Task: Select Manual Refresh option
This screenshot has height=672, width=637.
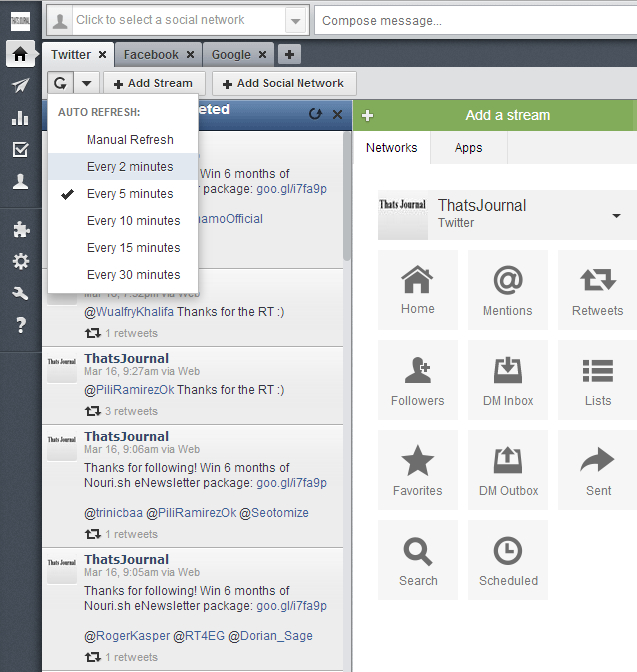Action: coord(123,140)
